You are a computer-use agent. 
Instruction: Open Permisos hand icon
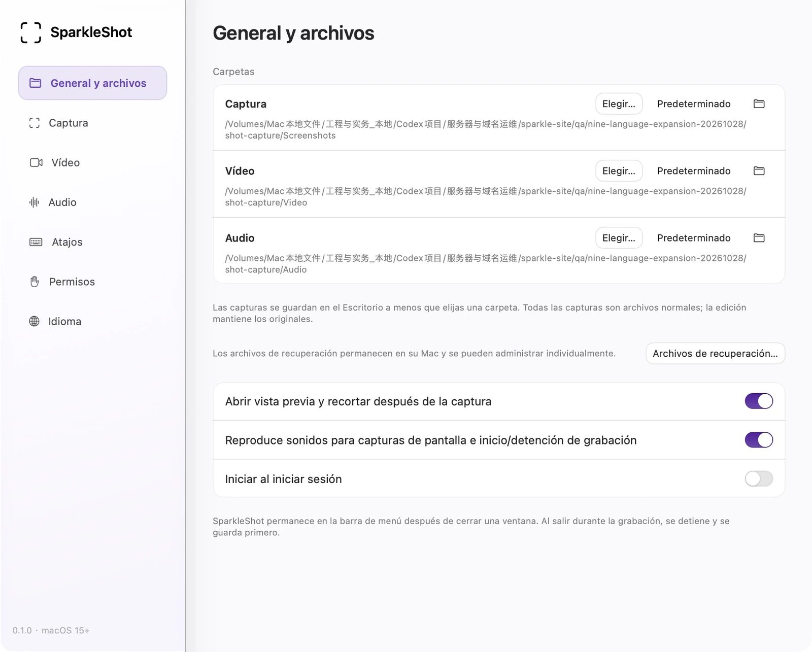pos(35,282)
